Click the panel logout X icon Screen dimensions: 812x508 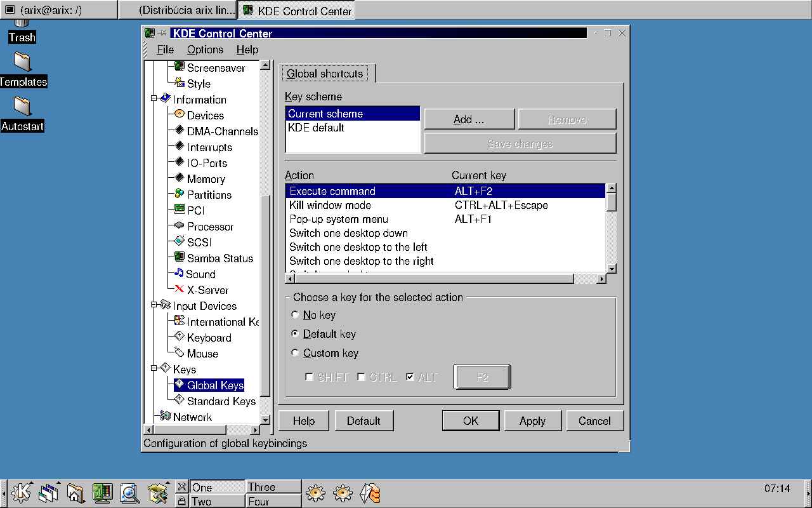tap(181, 487)
